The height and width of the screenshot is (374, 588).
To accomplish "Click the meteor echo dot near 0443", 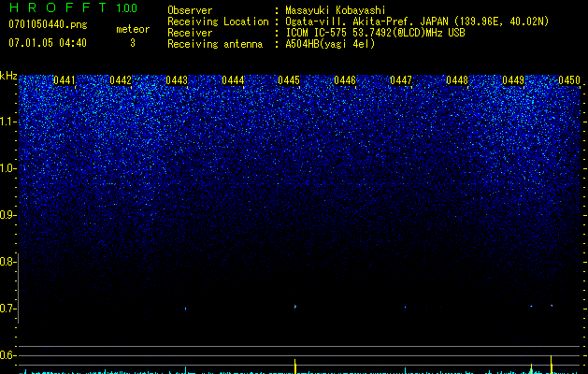I will tap(186, 309).
